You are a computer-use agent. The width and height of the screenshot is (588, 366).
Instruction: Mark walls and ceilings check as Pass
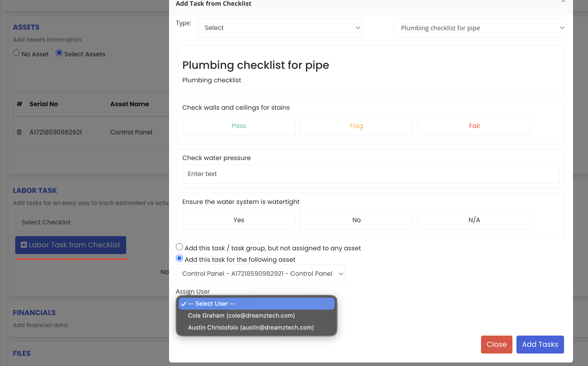click(x=239, y=126)
